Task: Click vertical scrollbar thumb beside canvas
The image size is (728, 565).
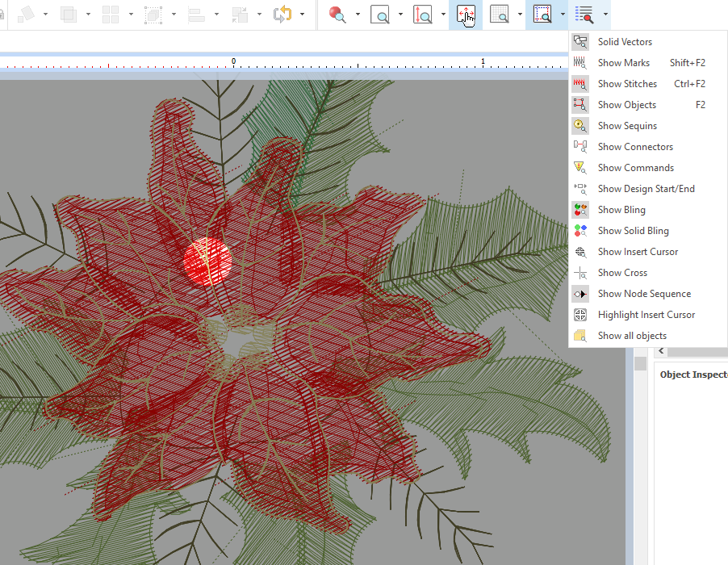Action: click(x=640, y=363)
